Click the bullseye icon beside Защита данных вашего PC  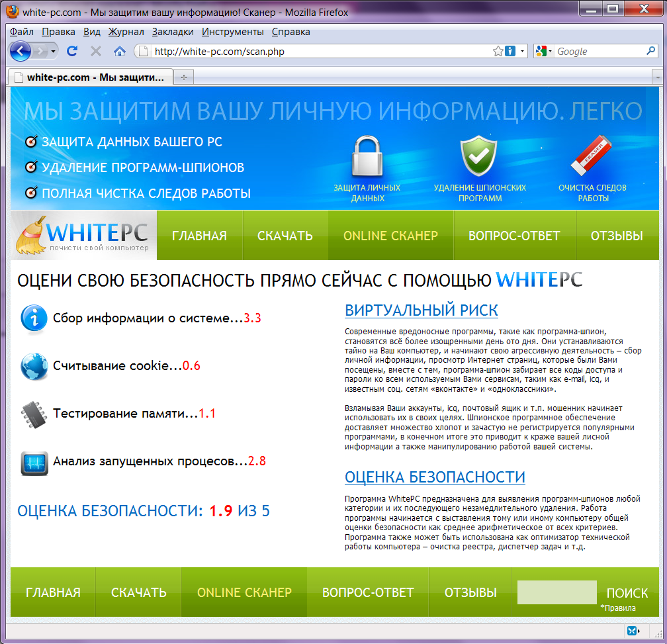tap(31, 142)
